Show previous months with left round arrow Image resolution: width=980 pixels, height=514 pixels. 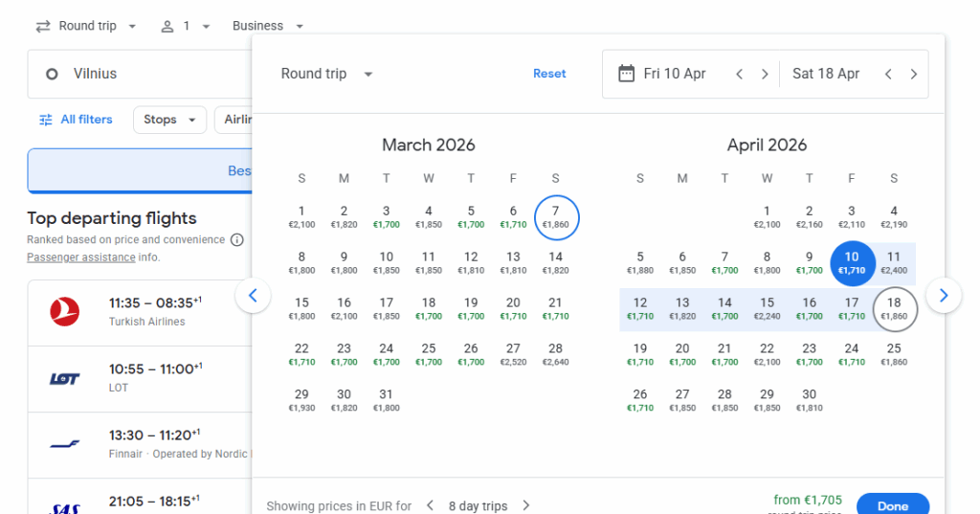point(253,295)
